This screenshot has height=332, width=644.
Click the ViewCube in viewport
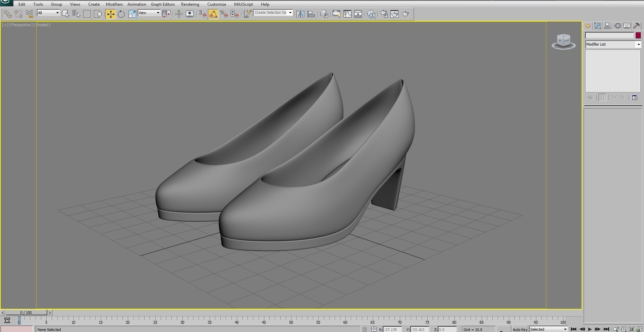point(563,42)
